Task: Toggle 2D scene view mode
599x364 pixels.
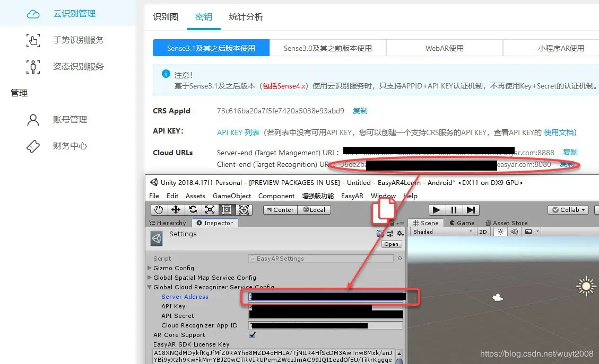Action: point(483,232)
